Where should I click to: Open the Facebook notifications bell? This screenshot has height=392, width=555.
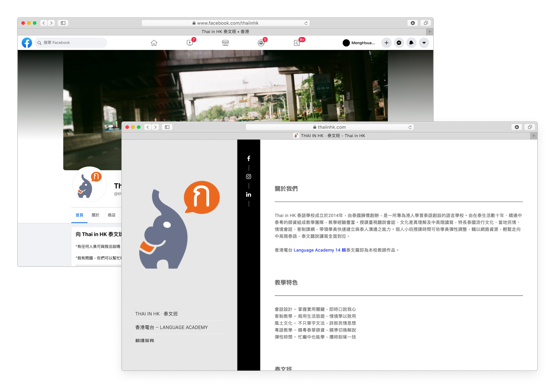pos(411,43)
